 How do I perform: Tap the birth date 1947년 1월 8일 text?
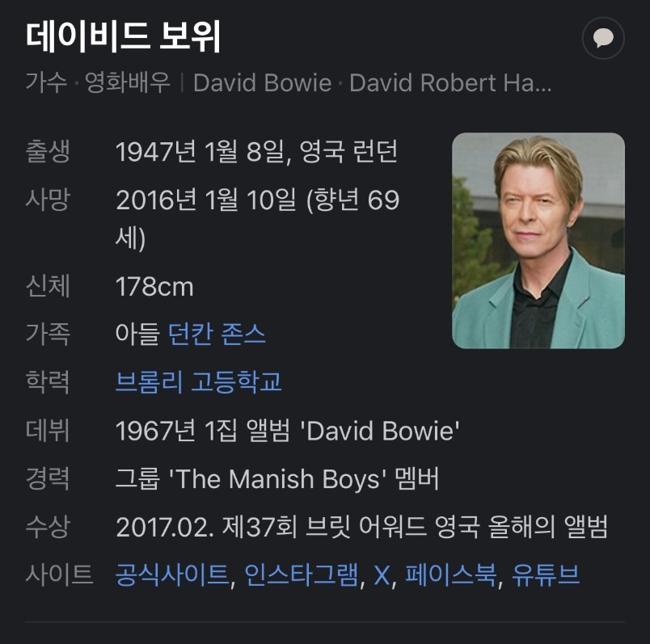pyautogui.click(x=200, y=151)
